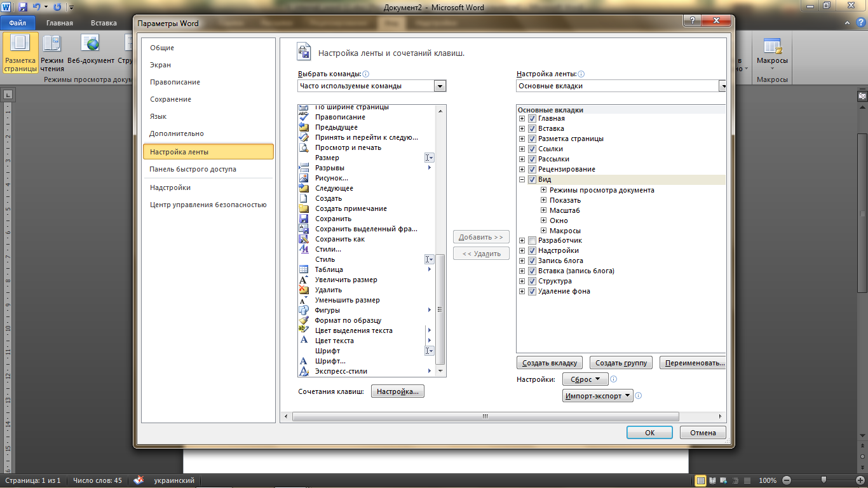Click the Удалить command icon
Image resolution: width=868 pixels, height=488 pixels.
304,290
